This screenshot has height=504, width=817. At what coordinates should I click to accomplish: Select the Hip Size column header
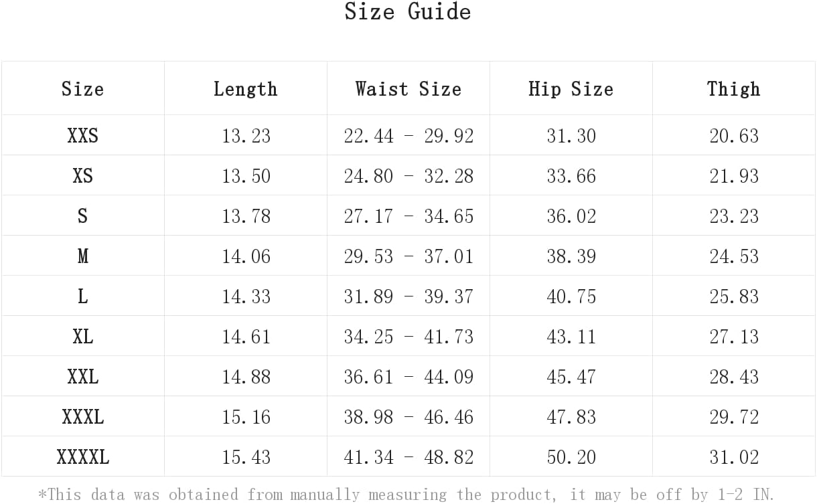(x=571, y=89)
